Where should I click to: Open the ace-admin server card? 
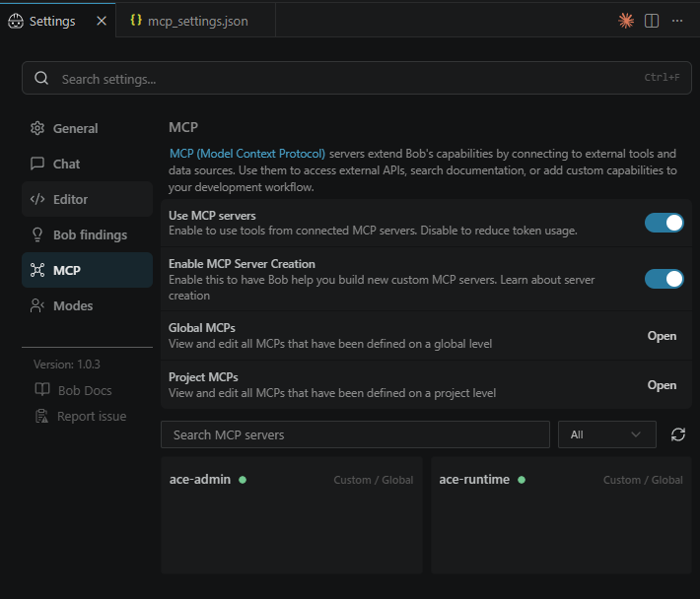click(x=292, y=514)
